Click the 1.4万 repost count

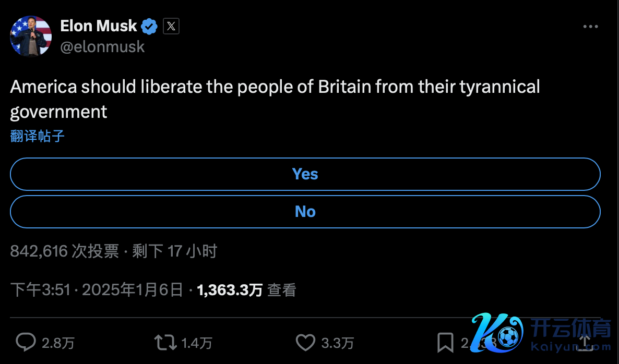point(197,343)
